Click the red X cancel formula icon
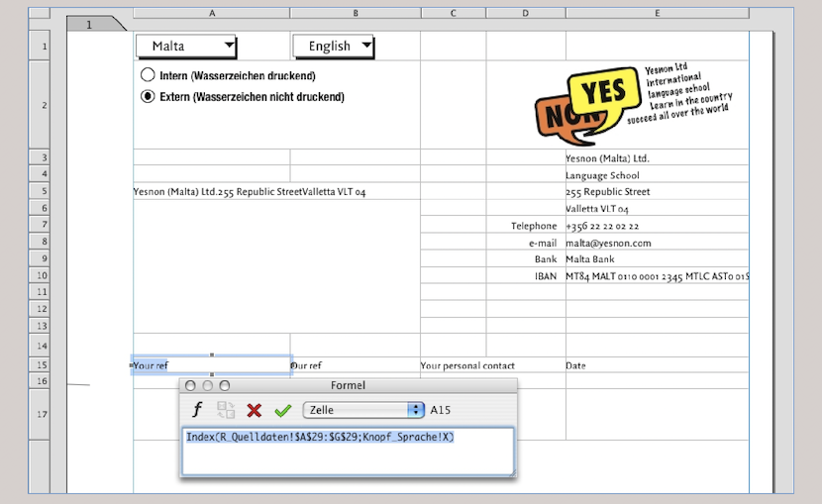822x504 pixels. coord(255,409)
